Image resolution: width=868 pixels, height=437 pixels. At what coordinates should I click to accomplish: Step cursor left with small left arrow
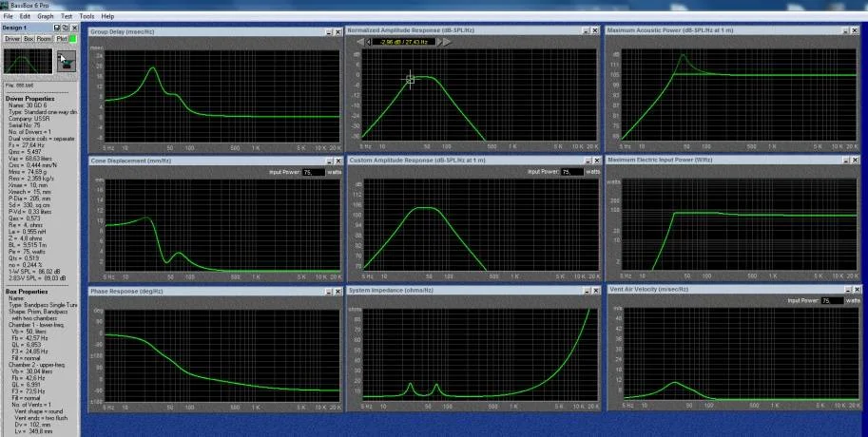click(x=369, y=42)
